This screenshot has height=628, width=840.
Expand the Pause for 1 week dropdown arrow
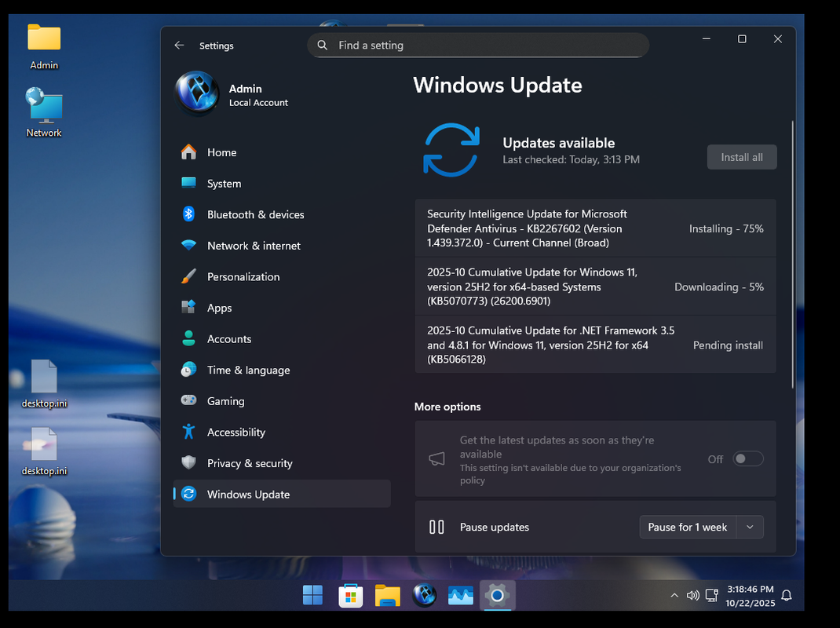point(750,528)
